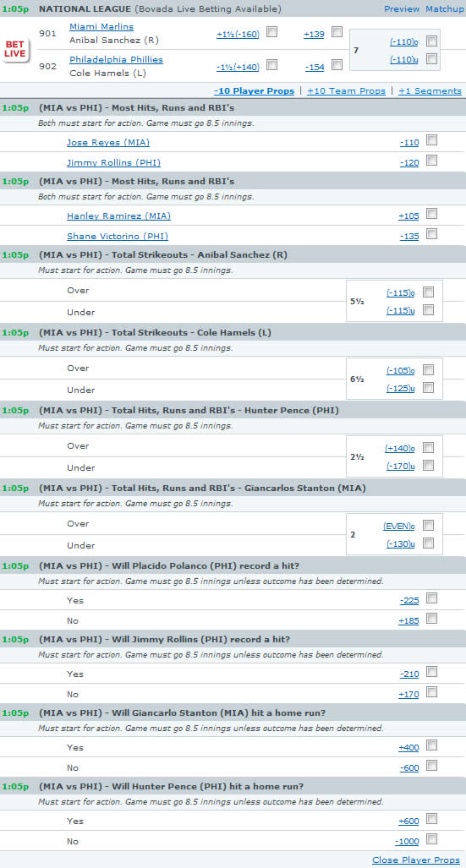The image size is (466, 868).
Task: Open the Preview link
Action: click(x=402, y=8)
